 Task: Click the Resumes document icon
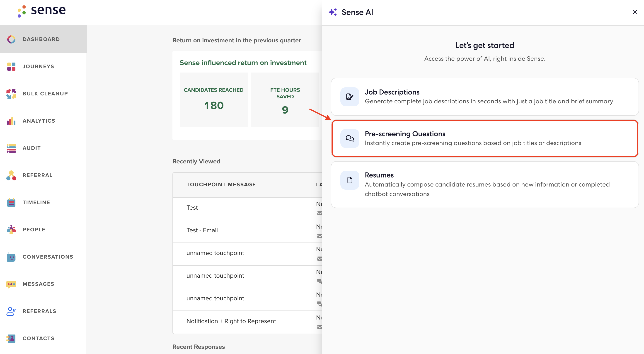(350, 180)
